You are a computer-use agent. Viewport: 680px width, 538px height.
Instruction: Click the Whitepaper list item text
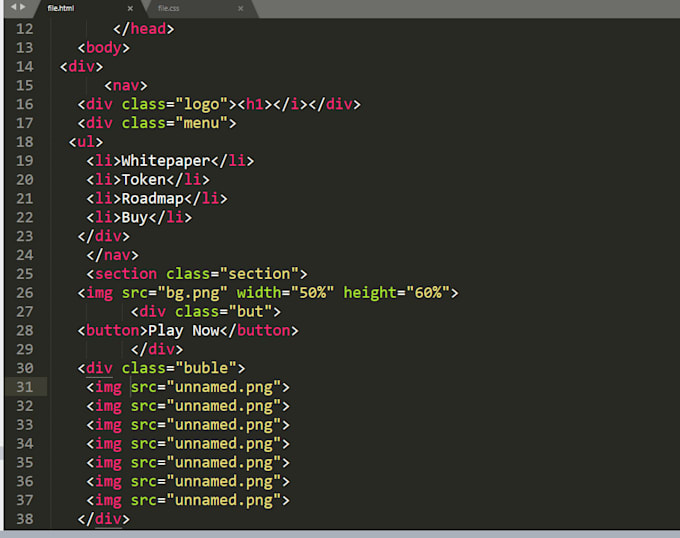click(166, 161)
